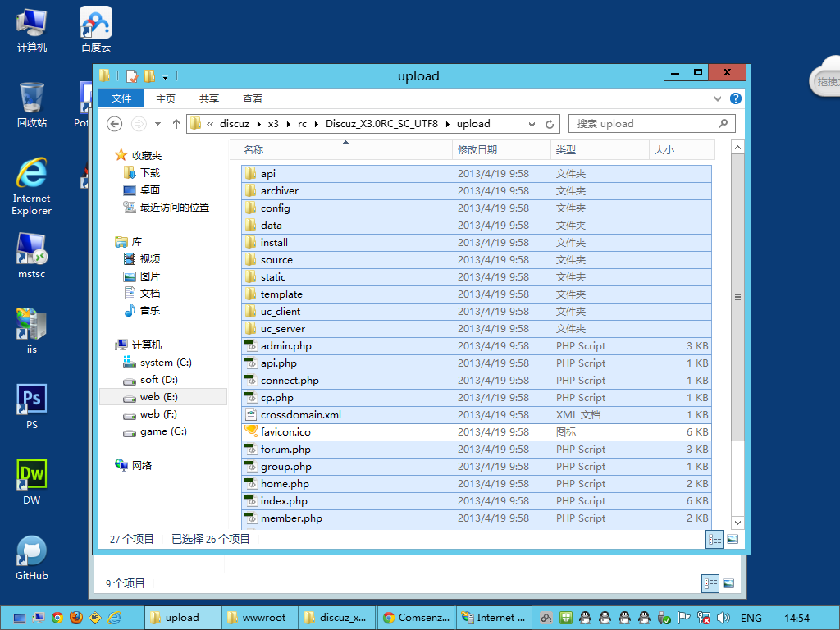
Task: Click the search magnifier icon
Action: pos(724,124)
